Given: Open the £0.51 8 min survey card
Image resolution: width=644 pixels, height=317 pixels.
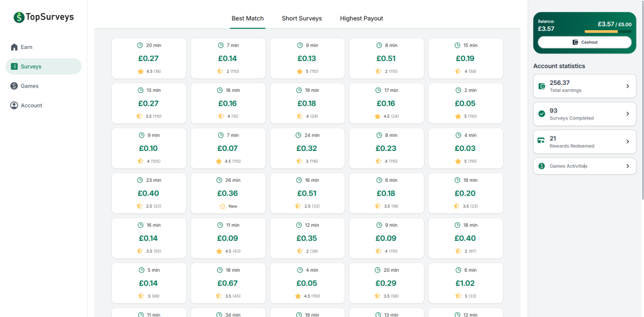Looking at the screenshot, I should pos(387,58).
